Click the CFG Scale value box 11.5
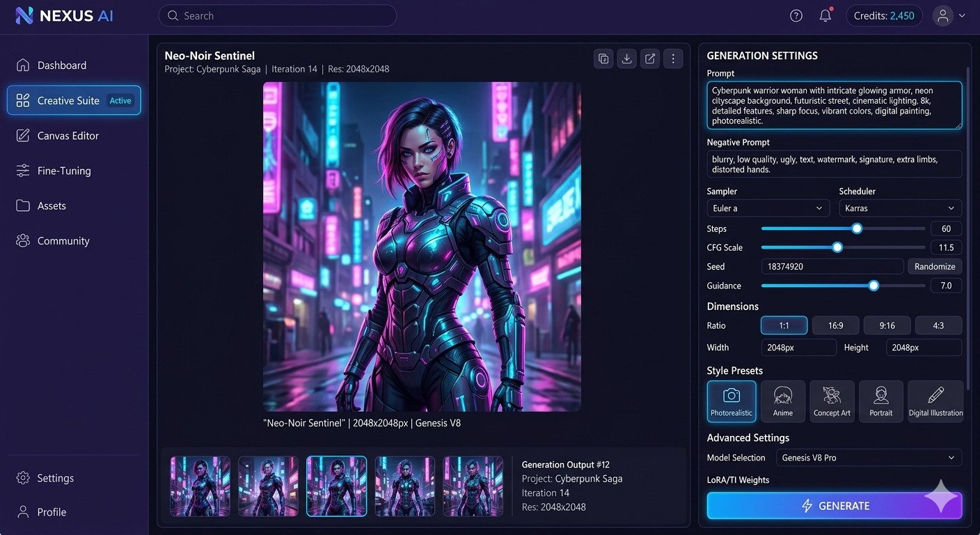Image resolution: width=980 pixels, height=535 pixels. coord(946,247)
